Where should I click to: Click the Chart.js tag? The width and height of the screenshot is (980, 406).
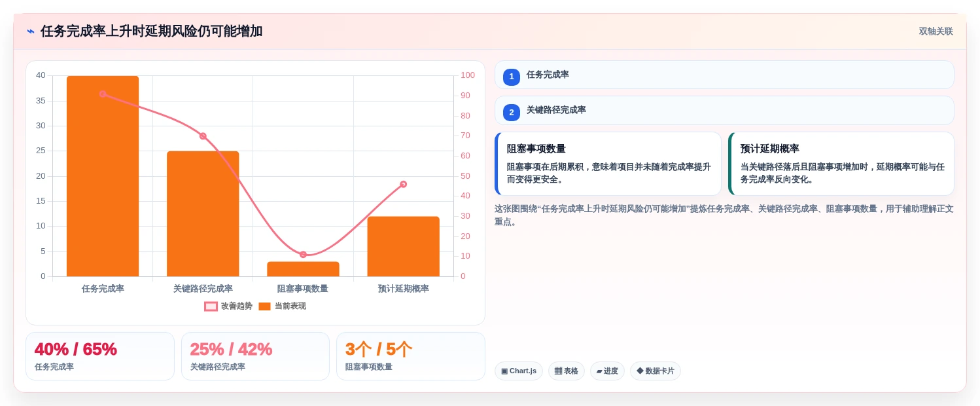click(x=519, y=371)
